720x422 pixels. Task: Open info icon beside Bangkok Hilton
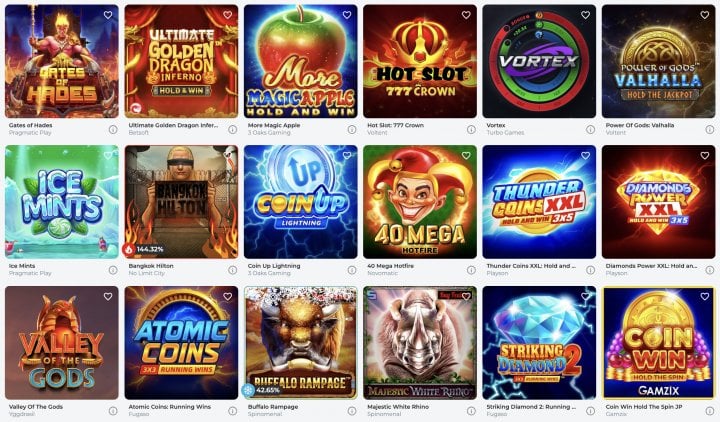click(x=232, y=270)
